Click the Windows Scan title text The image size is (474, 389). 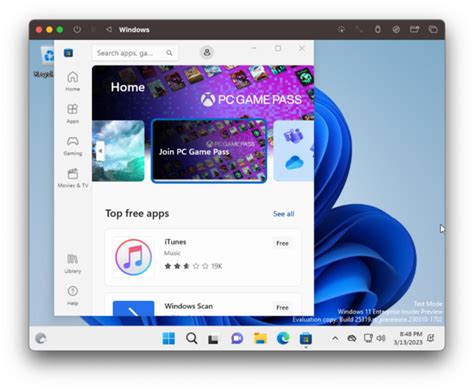click(x=189, y=306)
